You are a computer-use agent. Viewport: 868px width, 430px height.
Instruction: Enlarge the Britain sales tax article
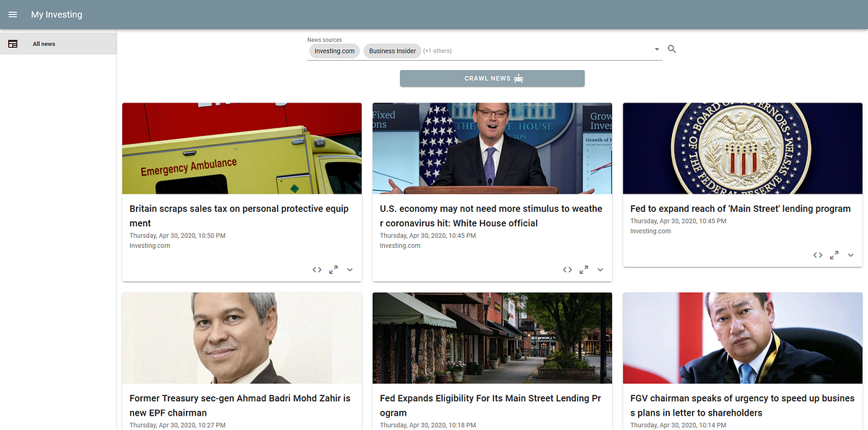click(333, 270)
